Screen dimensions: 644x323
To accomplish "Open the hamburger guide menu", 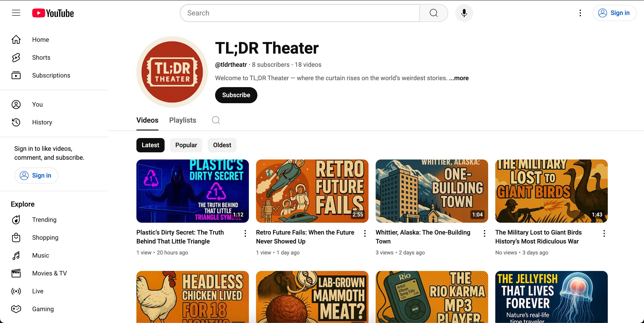I will point(16,13).
